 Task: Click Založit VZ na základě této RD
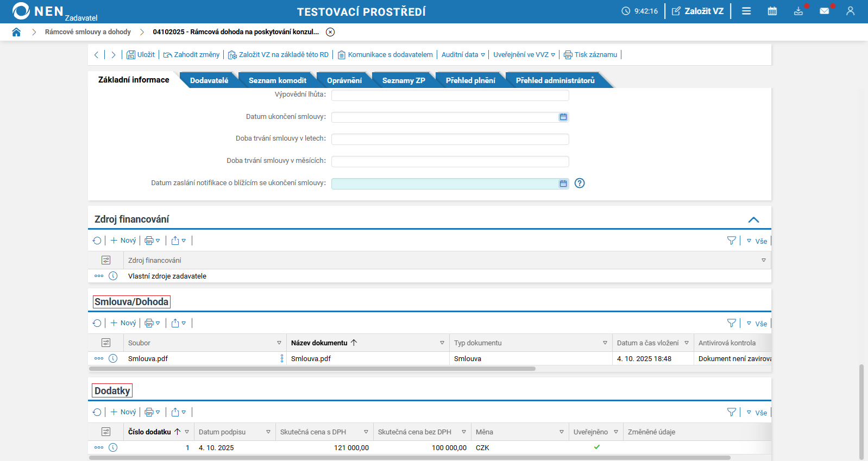point(278,55)
